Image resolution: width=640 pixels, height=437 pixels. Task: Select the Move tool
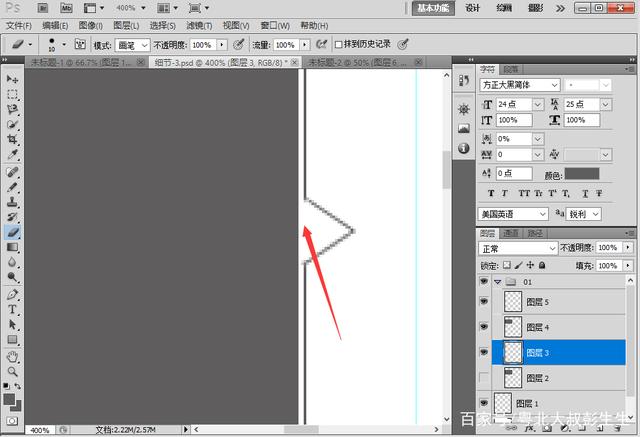pos(12,78)
